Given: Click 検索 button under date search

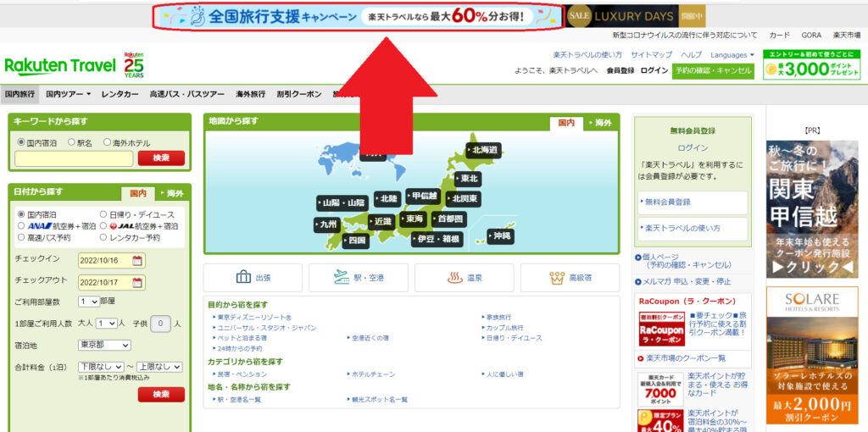Looking at the screenshot, I should 161,395.
